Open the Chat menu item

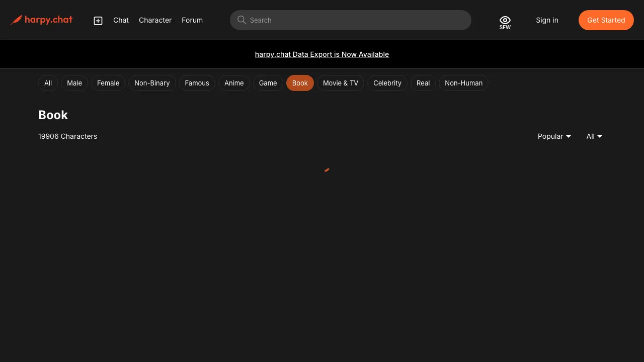[x=121, y=20]
